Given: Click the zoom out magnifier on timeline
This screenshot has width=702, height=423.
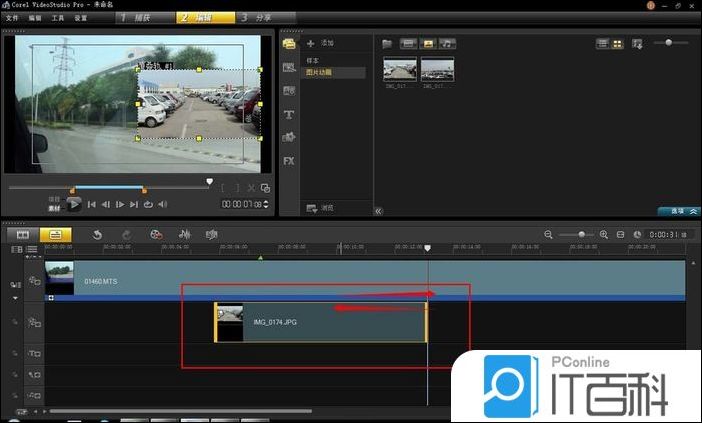Looking at the screenshot, I should (548, 234).
